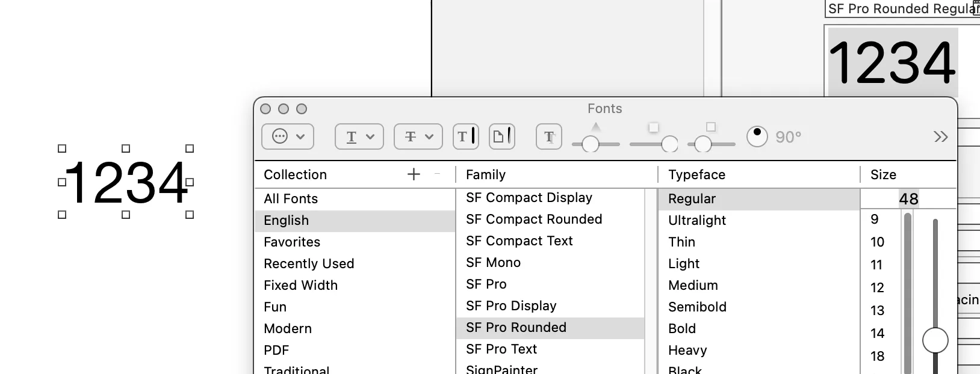Open the strikethrough style dropdown

pos(418,136)
